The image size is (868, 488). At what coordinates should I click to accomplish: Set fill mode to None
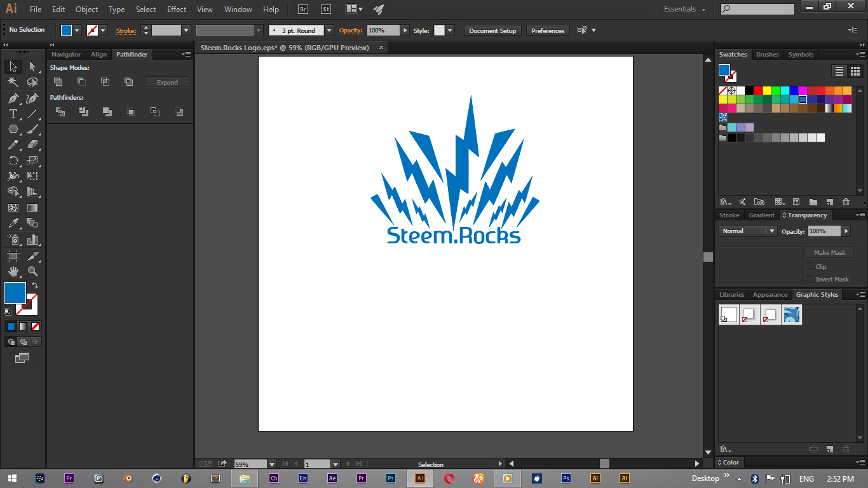point(36,327)
